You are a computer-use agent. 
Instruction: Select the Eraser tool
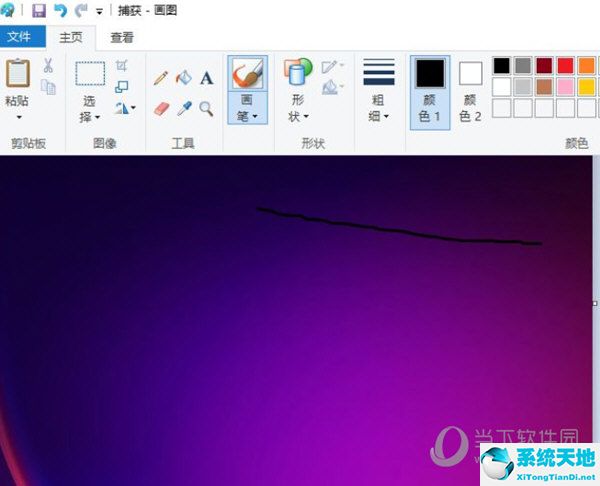(161, 109)
